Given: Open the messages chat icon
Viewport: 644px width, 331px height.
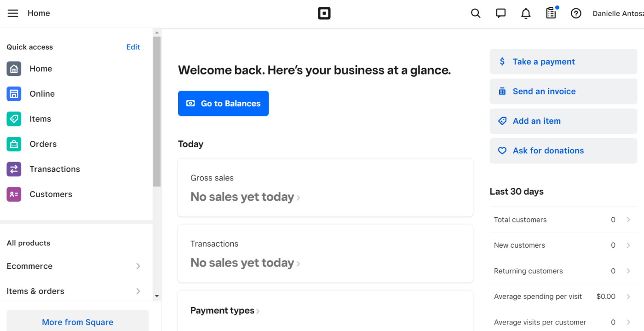Looking at the screenshot, I should pos(501,13).
